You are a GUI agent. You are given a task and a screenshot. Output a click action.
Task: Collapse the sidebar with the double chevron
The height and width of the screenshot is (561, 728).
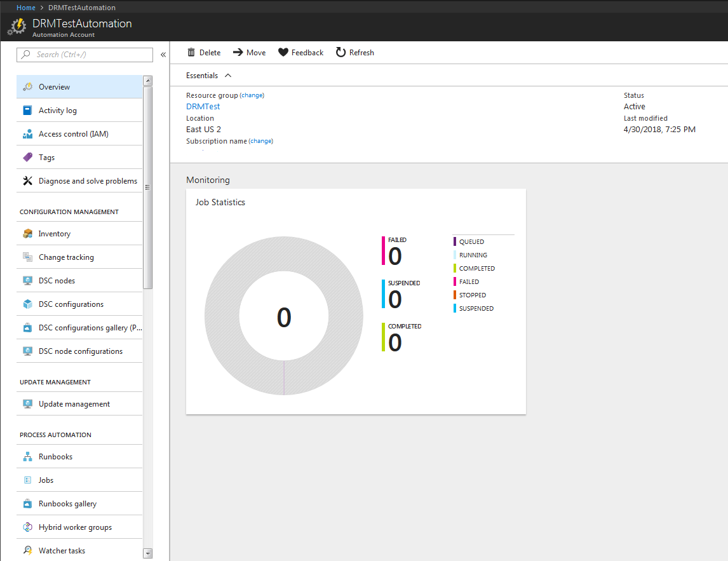coord(163,55)
